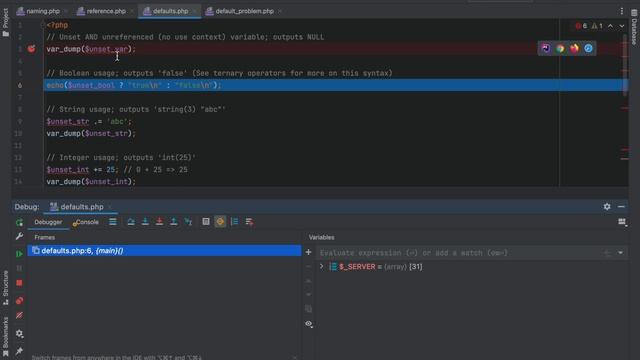Hide the Debug tool window
The width and height of the screenshot is (640, 360).
[621, 207]
